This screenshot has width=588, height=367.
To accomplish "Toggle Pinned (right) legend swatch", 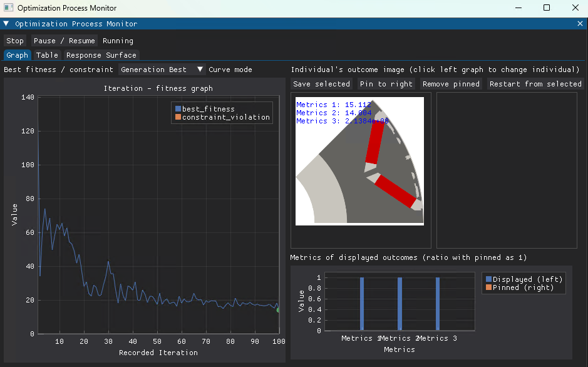I will click(x=488, y=287).
